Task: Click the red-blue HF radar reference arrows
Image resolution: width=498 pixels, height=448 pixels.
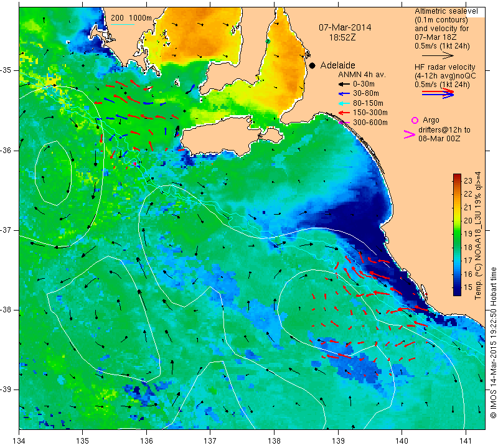Action: [x=438, y=93]
